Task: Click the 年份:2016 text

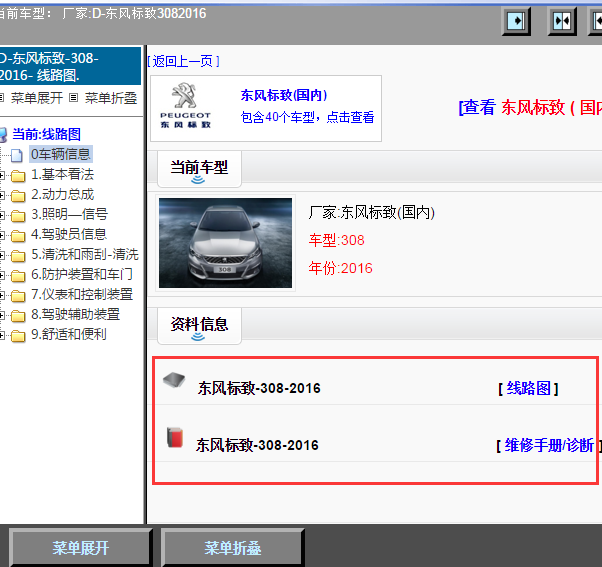Action: [341, 268]
